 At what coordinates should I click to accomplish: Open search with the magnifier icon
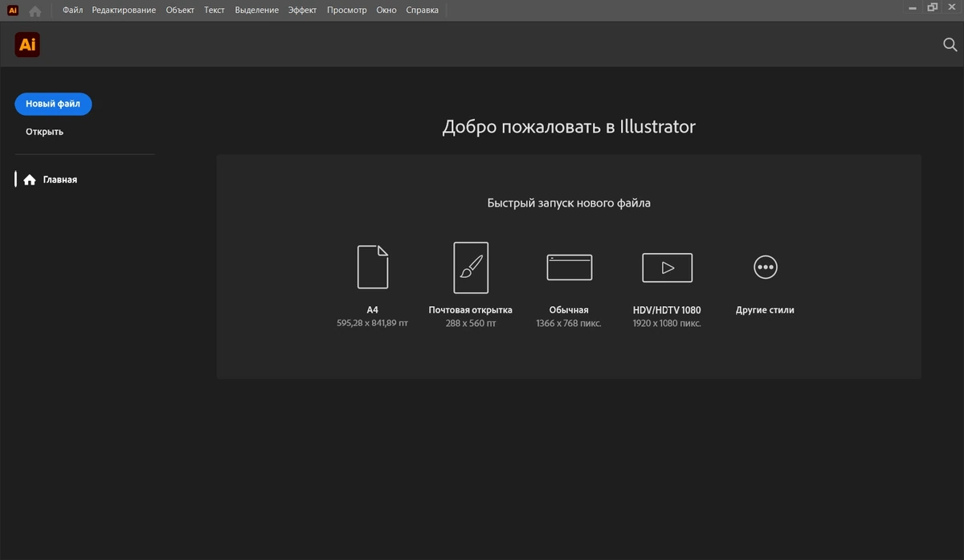point(950,45)
